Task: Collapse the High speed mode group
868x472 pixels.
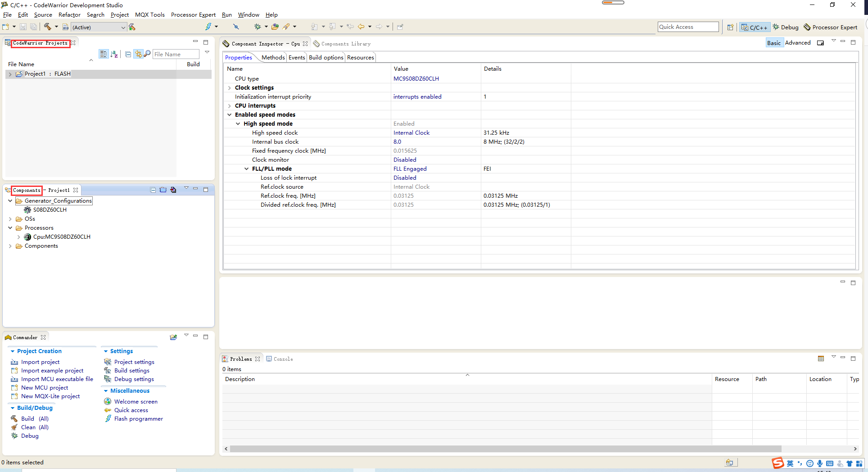Action: click(x=238, y=124)
